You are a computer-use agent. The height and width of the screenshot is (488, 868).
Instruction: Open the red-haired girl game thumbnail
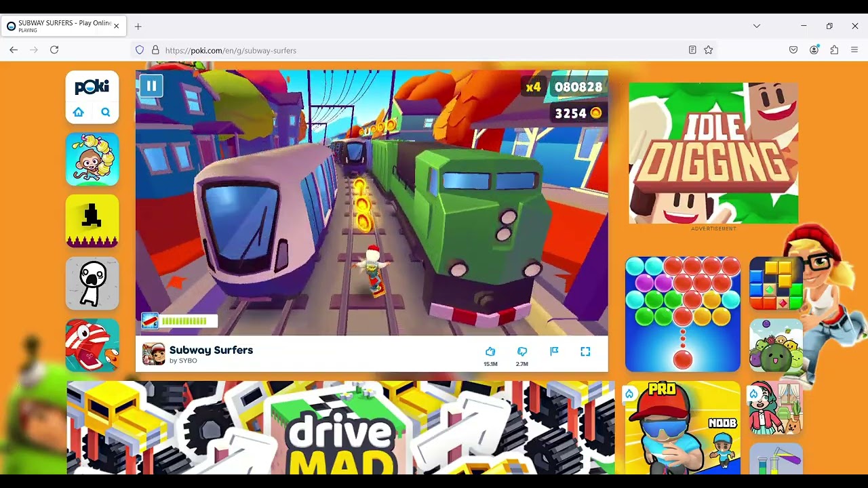coord(776,408)
